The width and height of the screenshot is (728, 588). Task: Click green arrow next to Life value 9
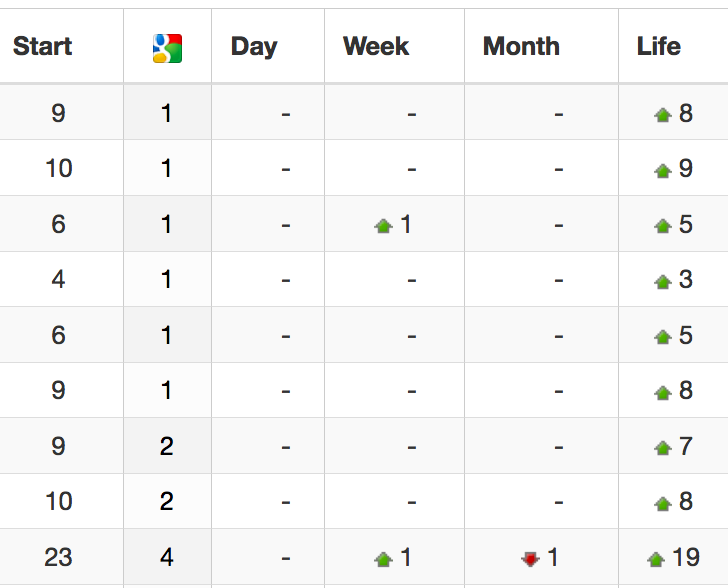point(663,171)
